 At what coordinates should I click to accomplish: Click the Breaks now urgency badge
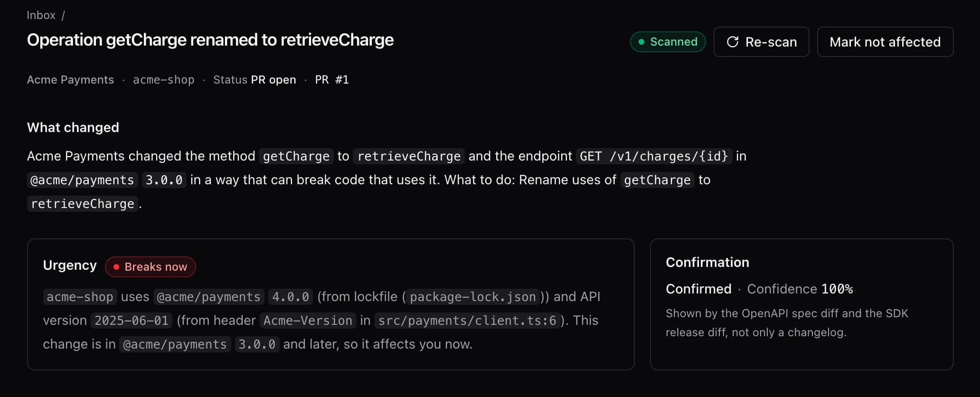click(x=151, y=267)
